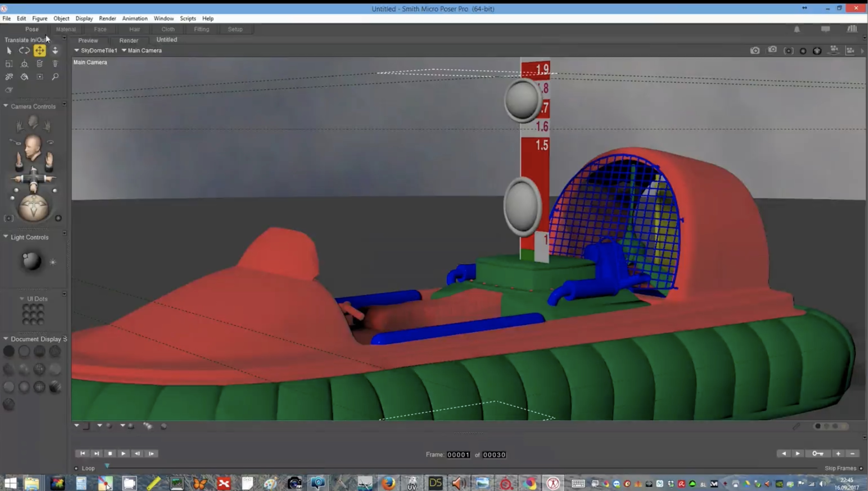Pick the Magnifier zoom tool
868x491 pixels.
[x=55, y=77]
